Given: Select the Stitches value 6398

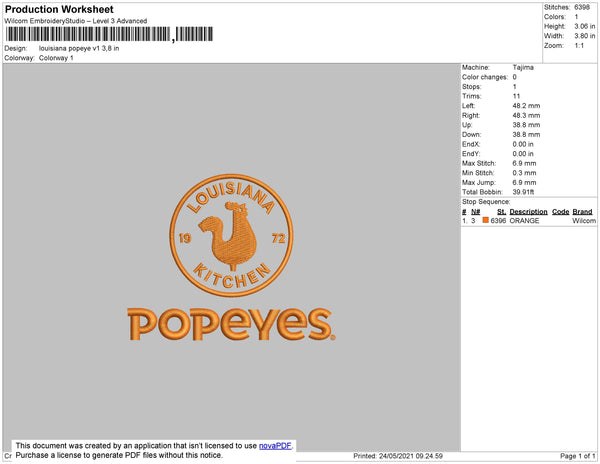Looking at the screenshot, I should click(582, 7).
